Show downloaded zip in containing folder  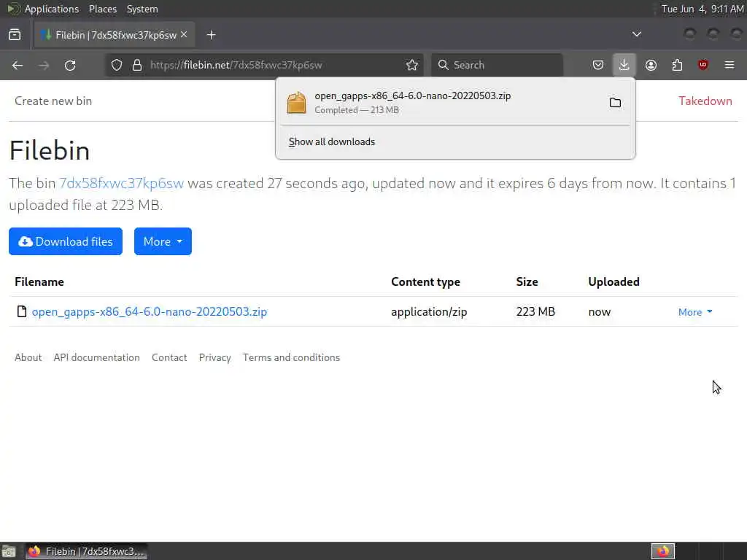coord(615,102)
